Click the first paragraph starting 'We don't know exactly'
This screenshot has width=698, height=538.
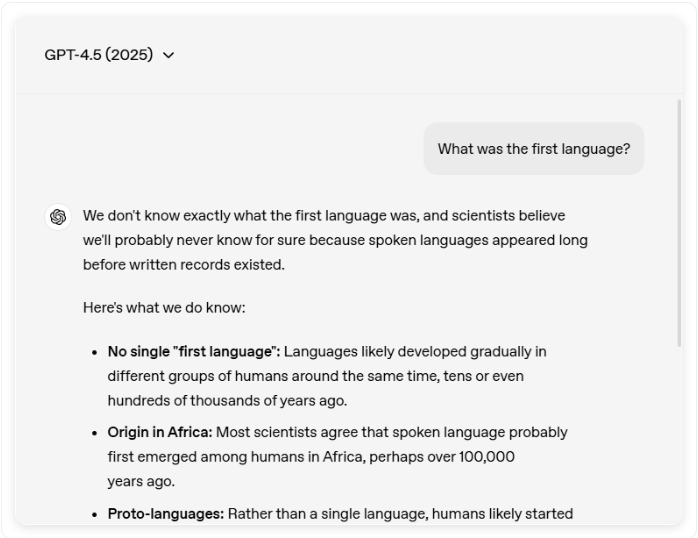[x=335, y=240]
